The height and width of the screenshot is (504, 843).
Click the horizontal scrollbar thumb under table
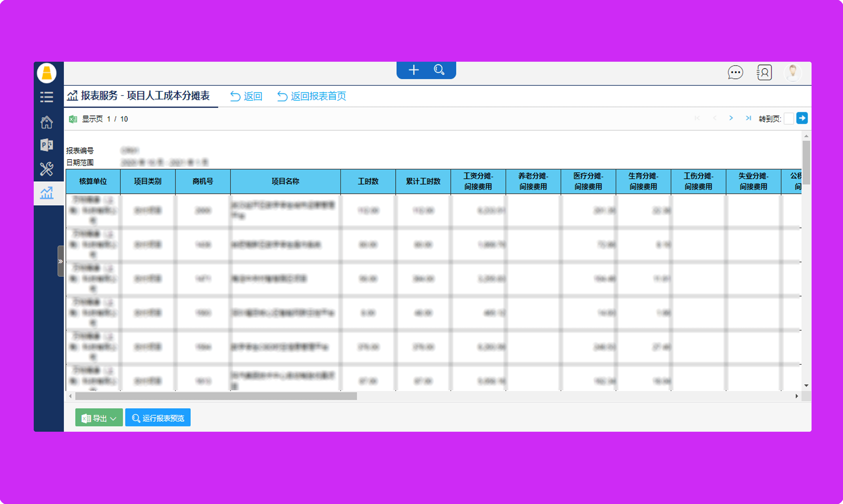tap(216, 396)
